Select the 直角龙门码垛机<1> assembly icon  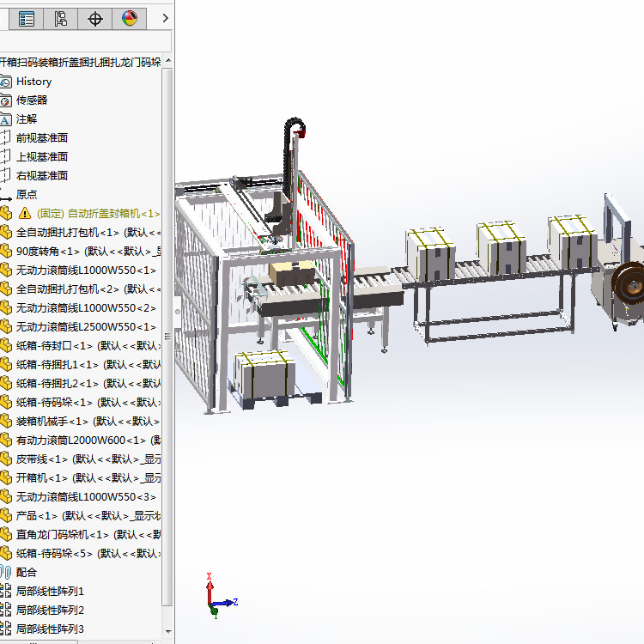(6, 535)
